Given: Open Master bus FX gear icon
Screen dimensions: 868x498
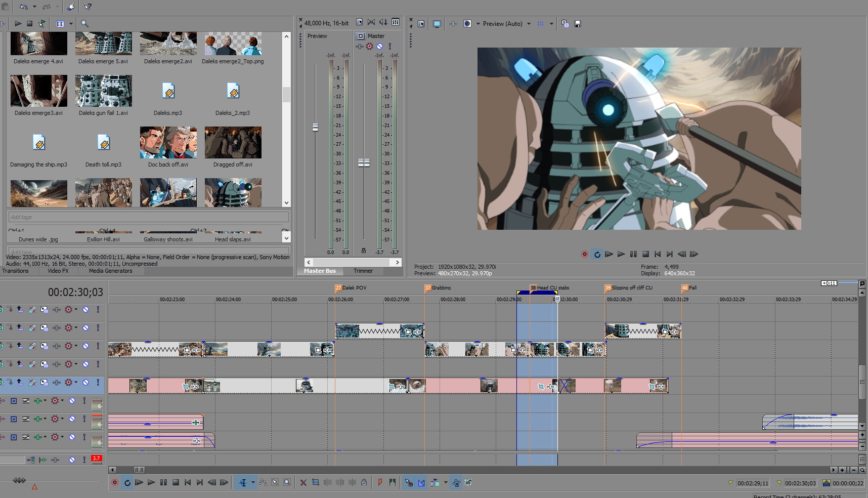Looking at the screenshot, I should coord(369,47).
